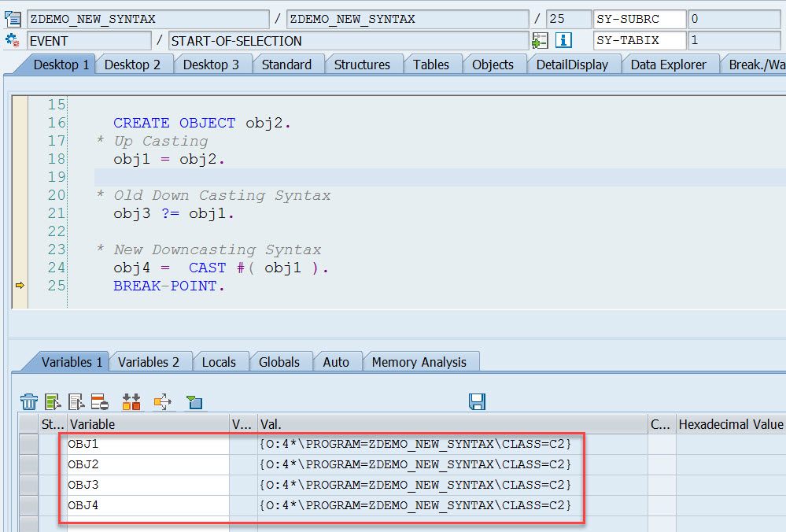Screen dimensions: 786x532
Task: Select the row selector for OBJ1
Action: tap(29, 445)
